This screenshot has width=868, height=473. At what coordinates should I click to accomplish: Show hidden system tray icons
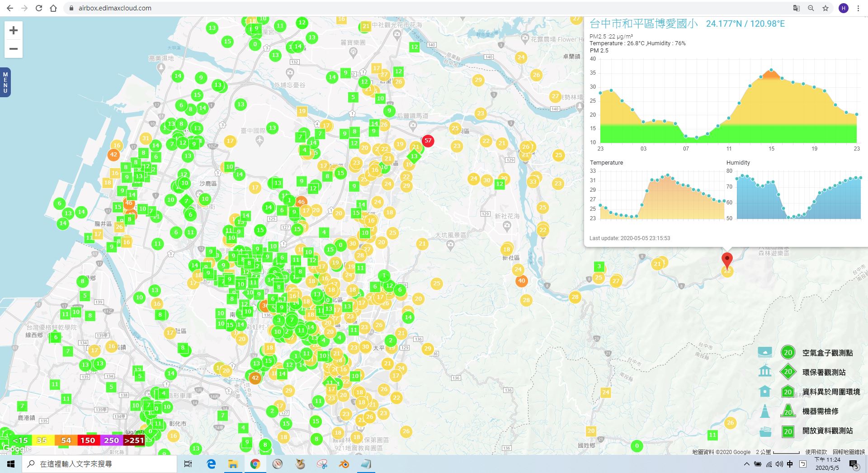coord(746,464)
